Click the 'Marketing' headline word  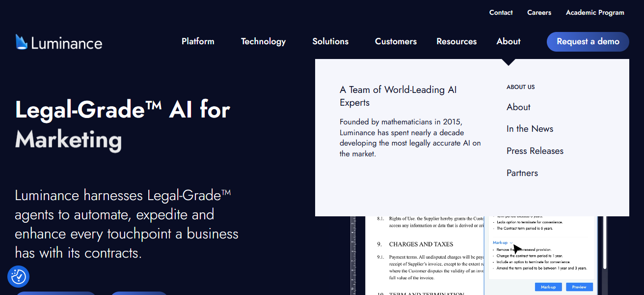tap(68, 140)
